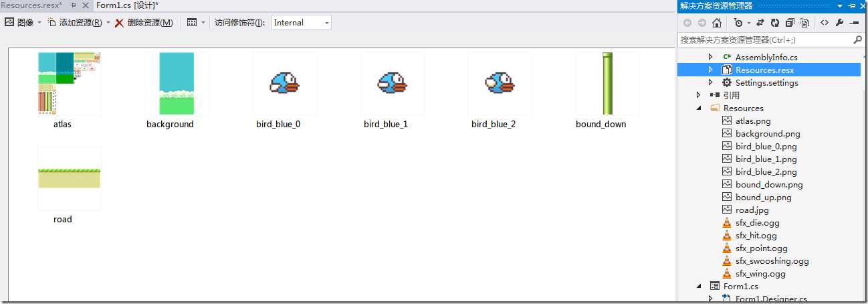Click the sfx_hit.ogg cone icon

click(x=727, y=236)
